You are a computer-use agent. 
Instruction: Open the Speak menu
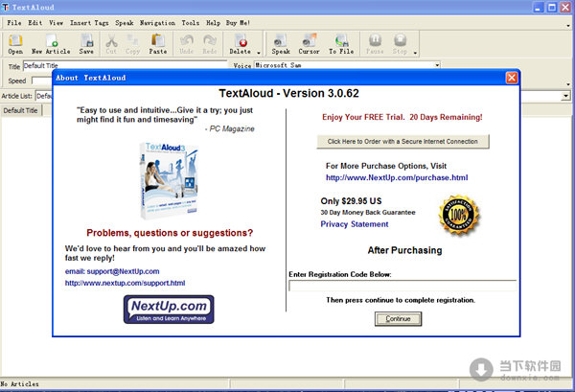pyautogui.click(x=125, y=23)
